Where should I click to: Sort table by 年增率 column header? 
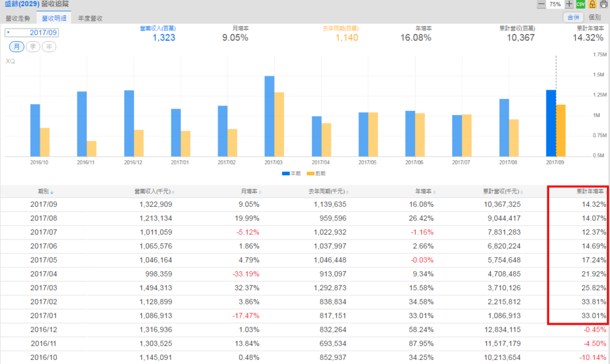point(425,191)
